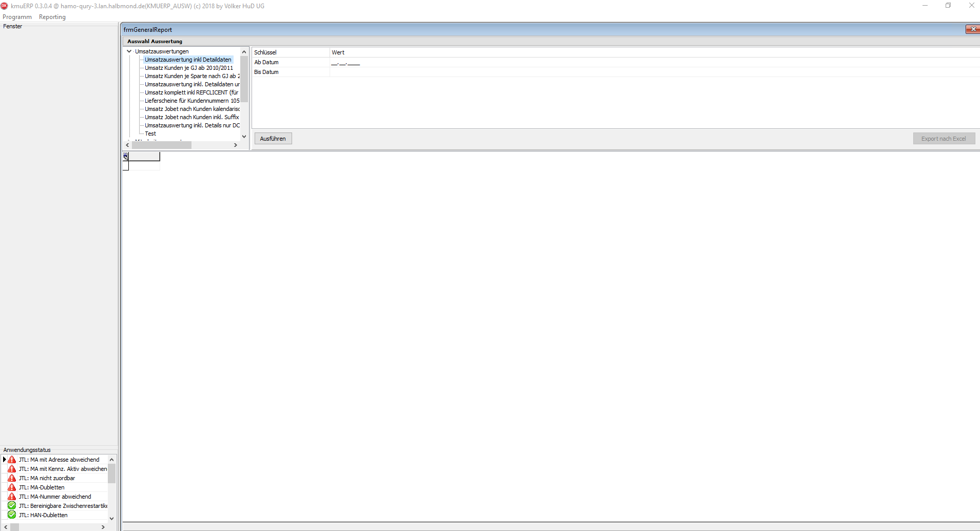Click warning icon next to MA-Dubletten

click(12, 487)
